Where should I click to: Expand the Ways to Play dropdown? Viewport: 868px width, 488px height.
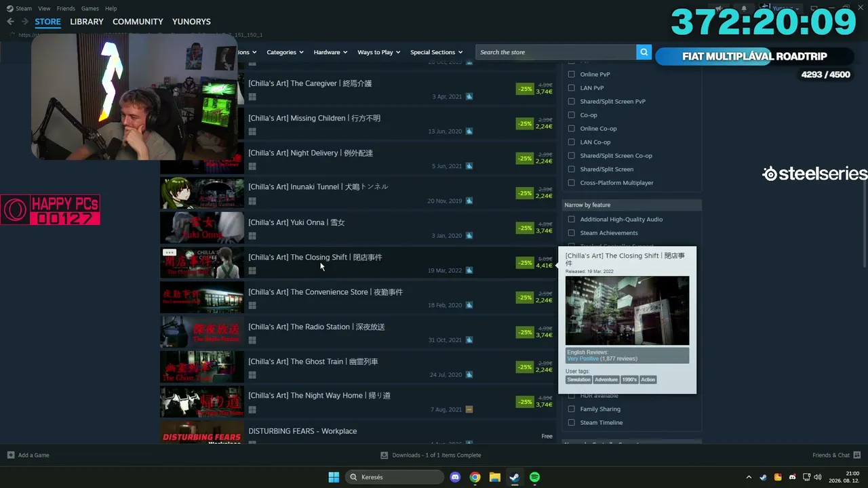(379, 52)
